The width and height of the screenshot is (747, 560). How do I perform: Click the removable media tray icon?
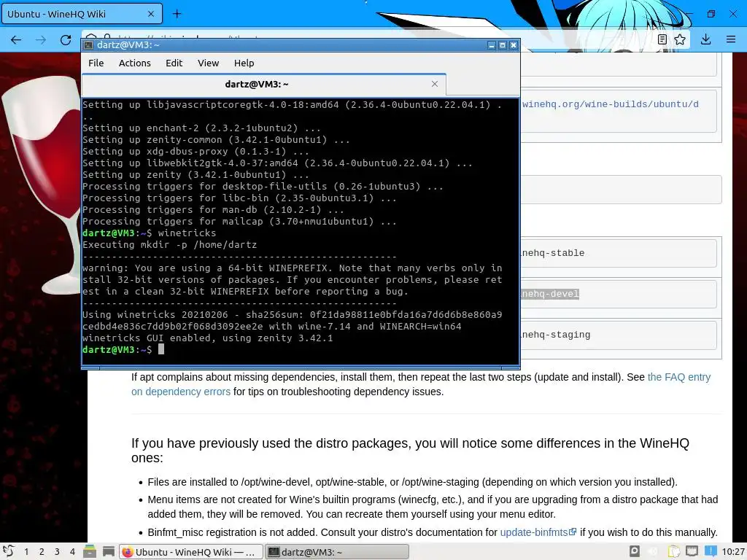(634, 551)
